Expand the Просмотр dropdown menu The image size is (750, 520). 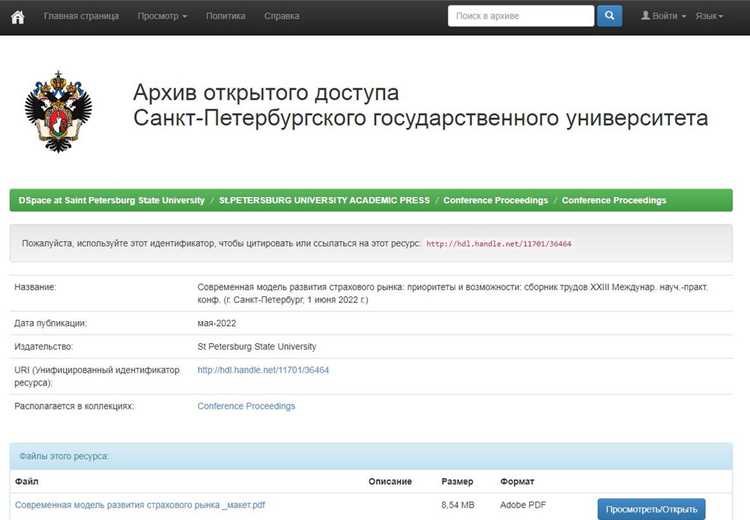(162, 16)
